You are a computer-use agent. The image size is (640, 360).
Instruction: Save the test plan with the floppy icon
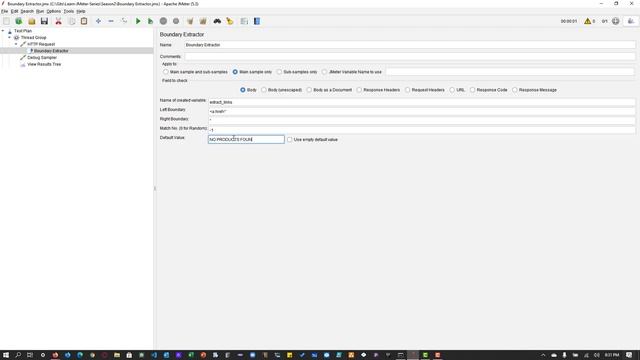tap(44, 21)
